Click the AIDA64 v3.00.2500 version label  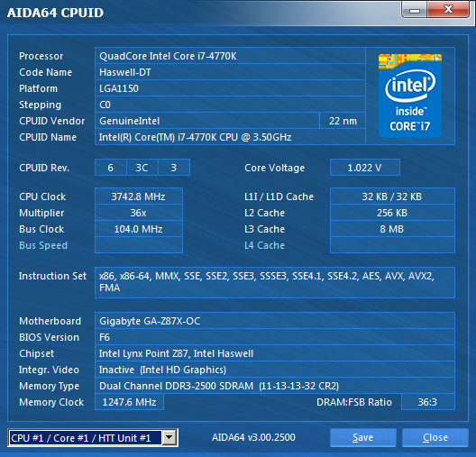click(253, 437)
